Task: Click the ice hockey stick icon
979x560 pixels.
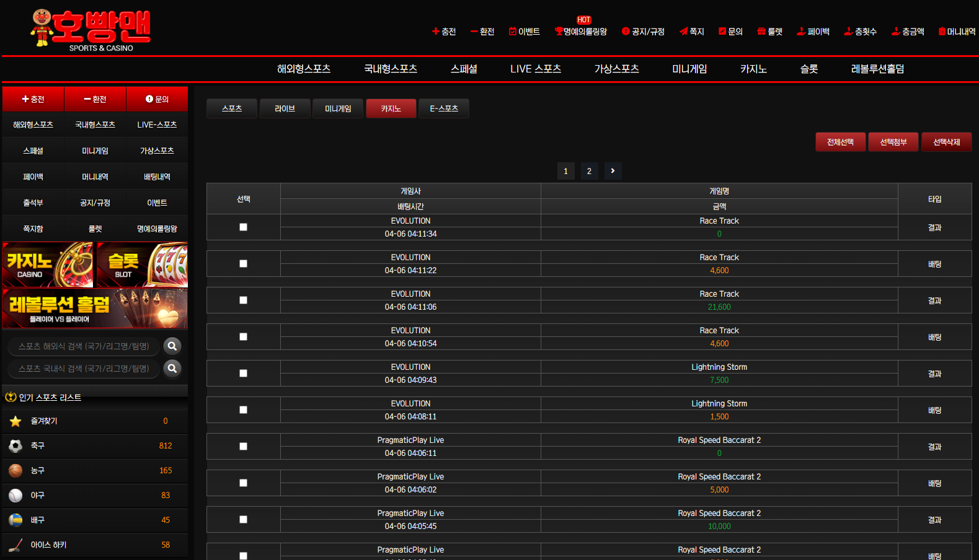Action: 16,545
